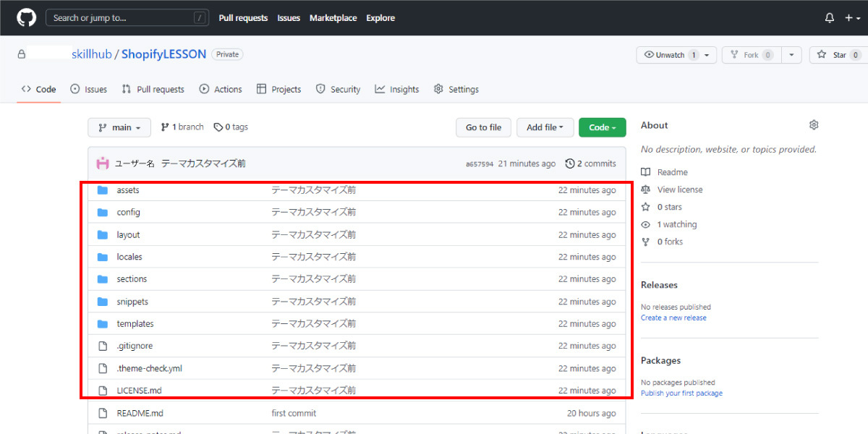Click Publish your first package
The height and width of the screenshot is (434, 868).
681,393
